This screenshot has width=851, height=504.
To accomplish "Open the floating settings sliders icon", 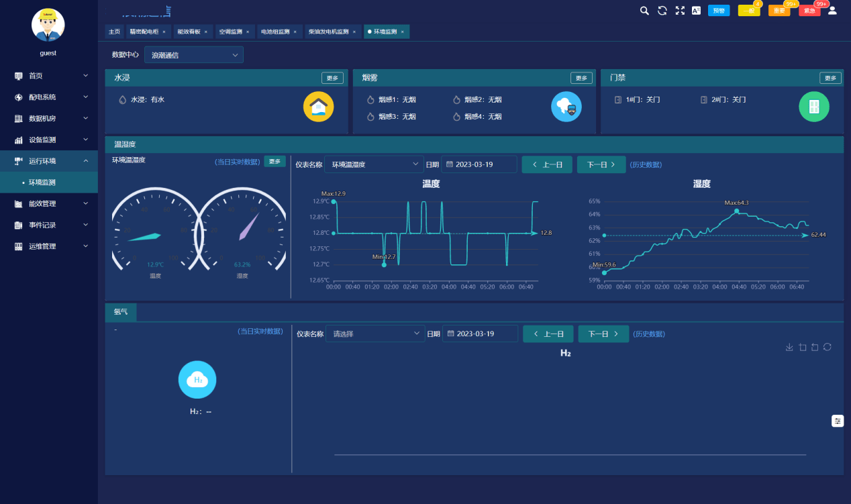I will pos(838,421).
